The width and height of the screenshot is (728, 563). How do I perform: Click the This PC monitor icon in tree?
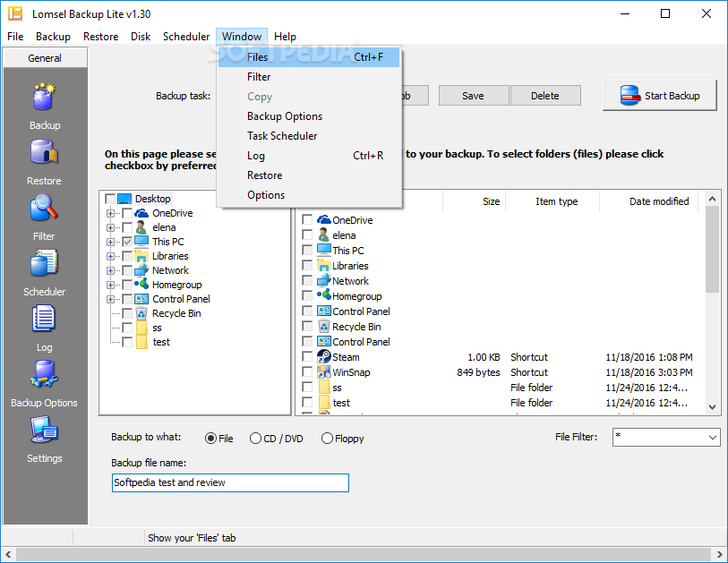click(141, 242)
